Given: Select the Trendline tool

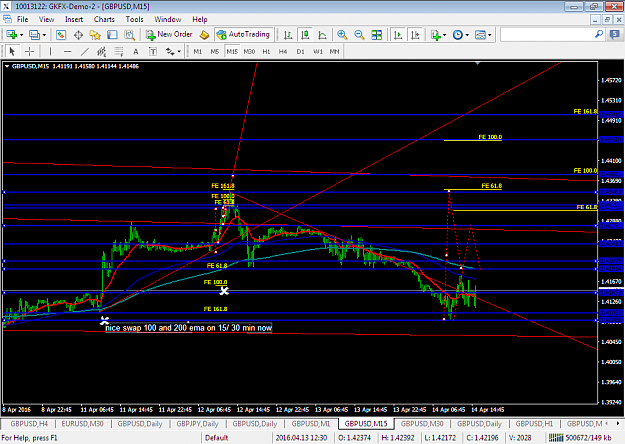Looking at the screenshot, I should [85, 51].
